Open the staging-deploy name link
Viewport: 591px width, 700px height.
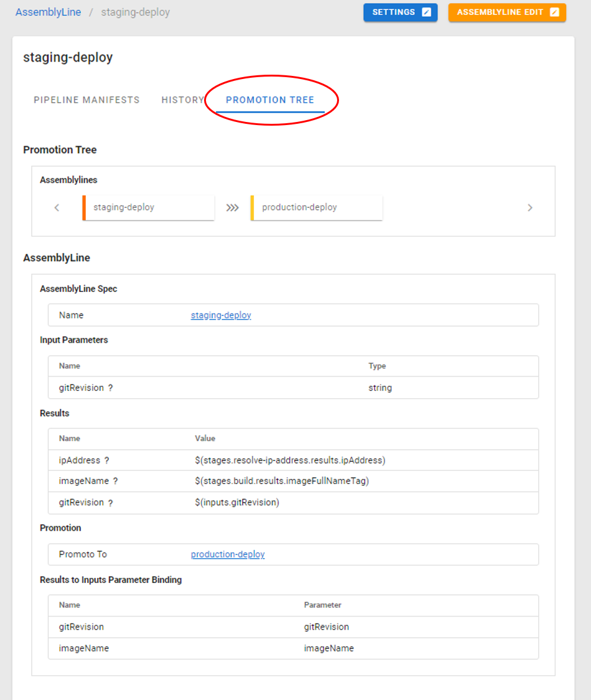tap(221, 315)
